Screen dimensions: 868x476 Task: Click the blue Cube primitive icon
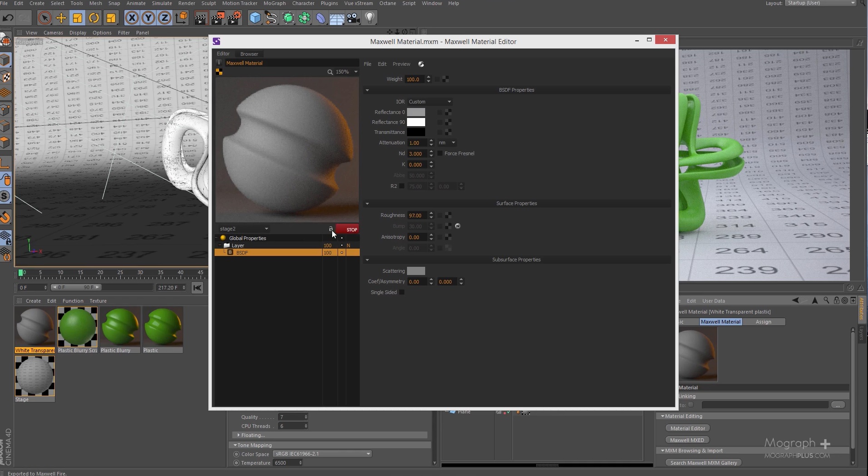pos(255,18)
